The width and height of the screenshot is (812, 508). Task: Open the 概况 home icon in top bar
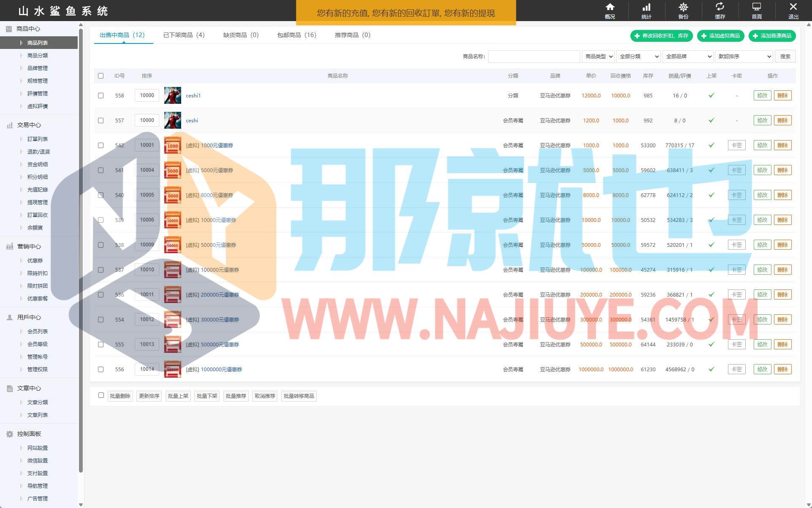pyautogui.click(x=610, y=8)
